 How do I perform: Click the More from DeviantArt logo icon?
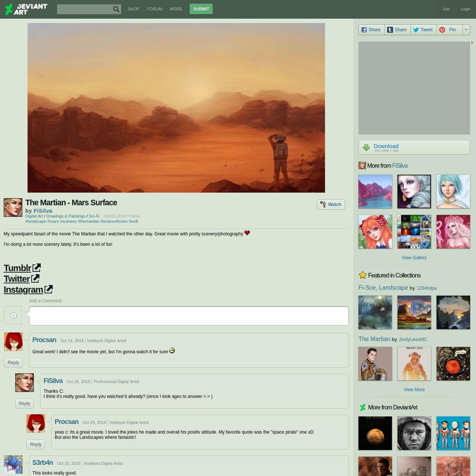(x=362, y=407)
